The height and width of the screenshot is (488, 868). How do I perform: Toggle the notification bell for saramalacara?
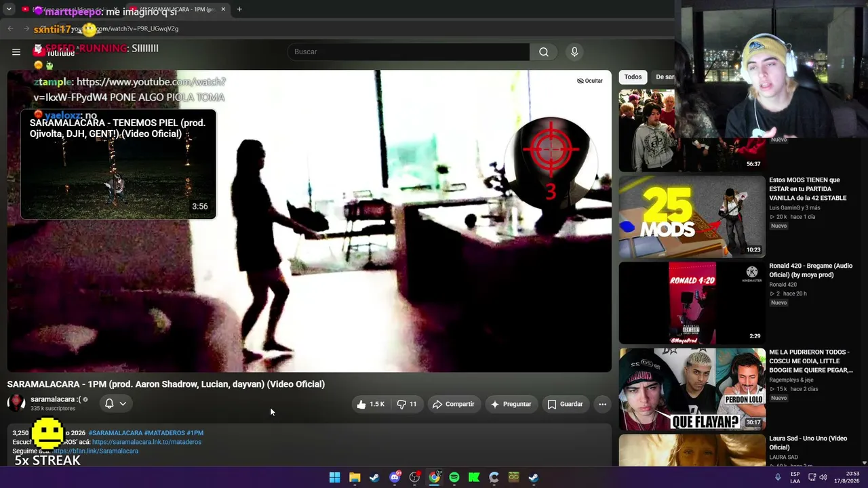109,403
